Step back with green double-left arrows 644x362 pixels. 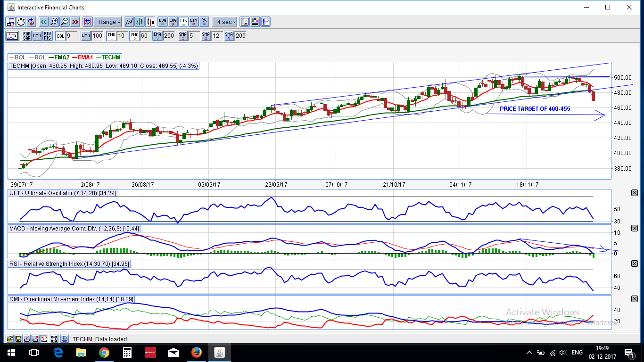click(x=43, y=22)
